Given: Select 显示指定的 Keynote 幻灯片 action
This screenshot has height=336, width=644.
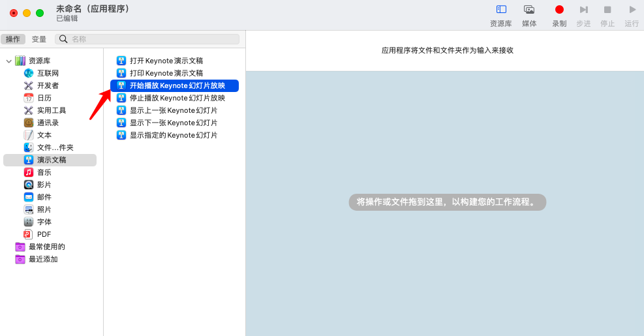Looking at the screenshot, I should pyautogui.click(x=174, y=135).
